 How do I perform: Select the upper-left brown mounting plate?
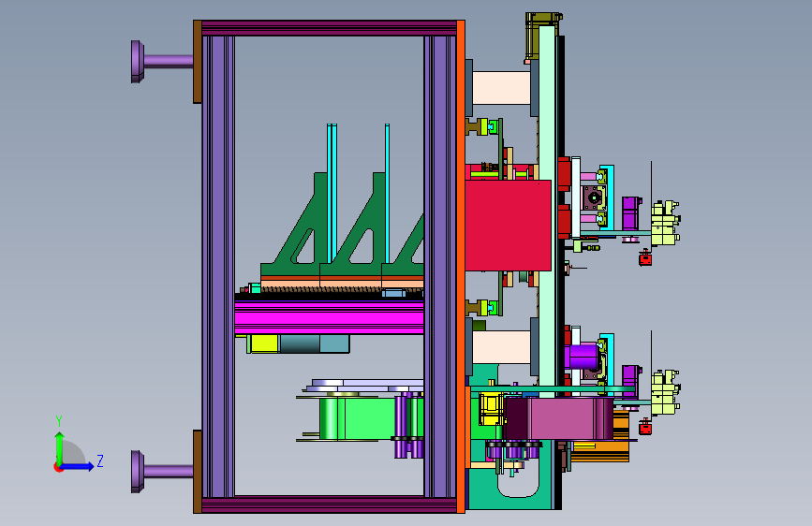[x=198, y=62]
